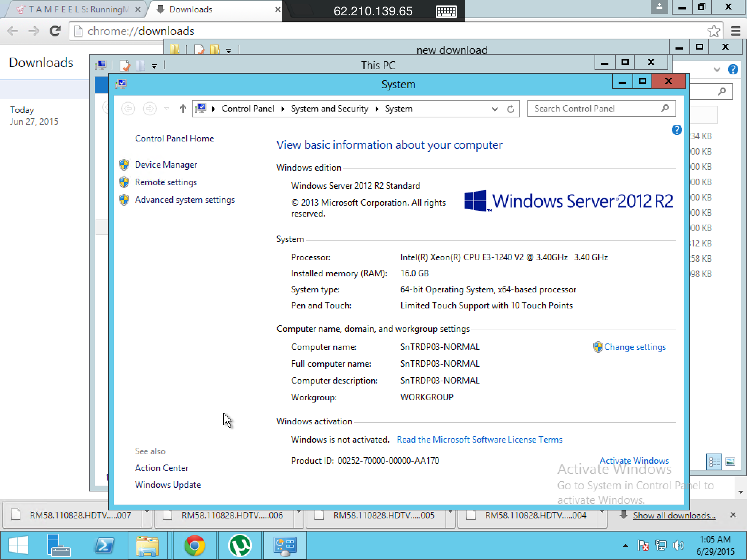Open Chrome user profile button

click(659, 7)
